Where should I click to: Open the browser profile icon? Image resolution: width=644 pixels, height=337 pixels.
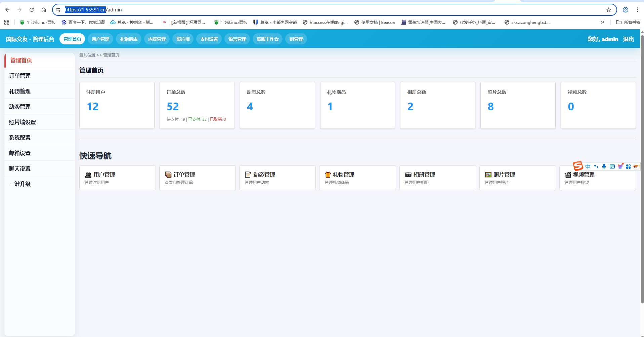tap(625, 10)
